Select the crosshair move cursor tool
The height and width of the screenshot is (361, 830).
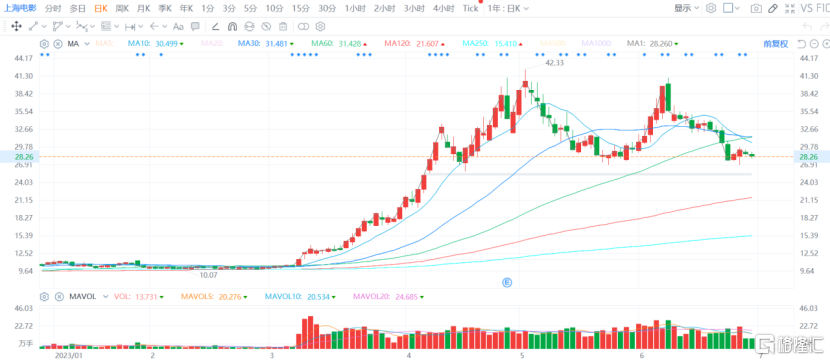[16, 26]
